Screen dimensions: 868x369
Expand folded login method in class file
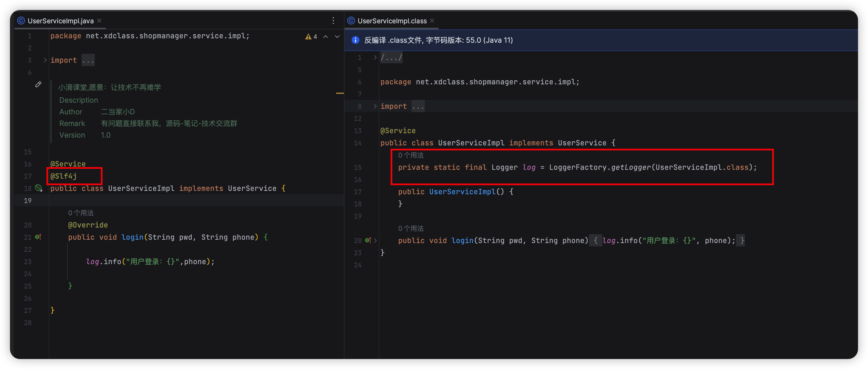[375, 240]
